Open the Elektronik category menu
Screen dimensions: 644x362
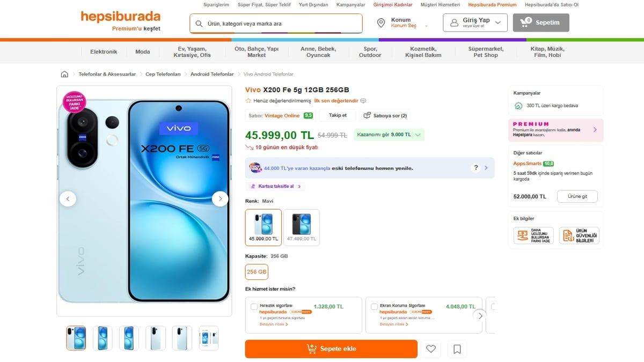pos(103,51)
